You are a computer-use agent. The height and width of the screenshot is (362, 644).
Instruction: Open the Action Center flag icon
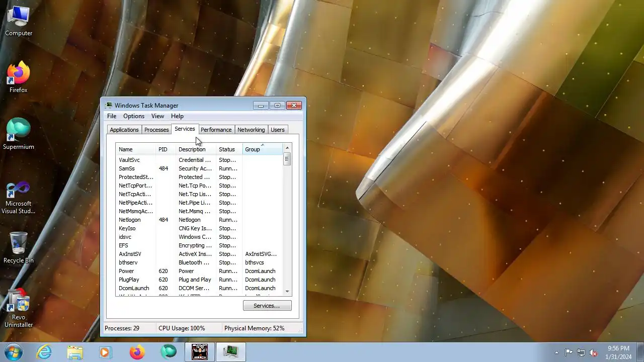(569, 352)
